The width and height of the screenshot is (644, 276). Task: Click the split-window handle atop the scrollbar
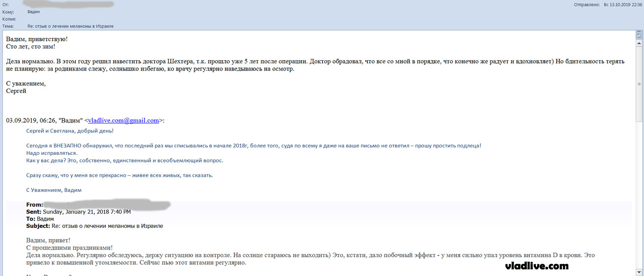pos(639,32)
